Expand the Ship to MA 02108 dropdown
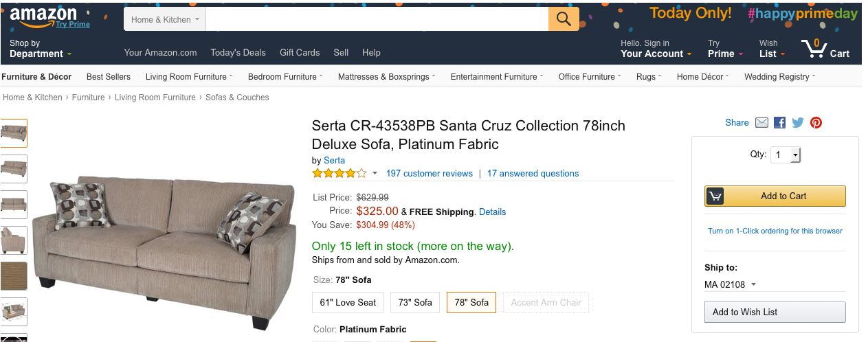 [x=730, y=285]
